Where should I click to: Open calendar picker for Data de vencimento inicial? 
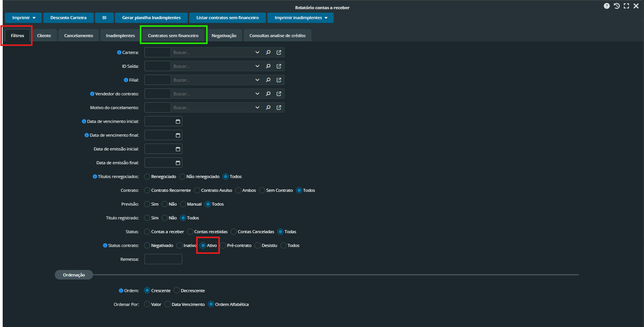(178, 121)
